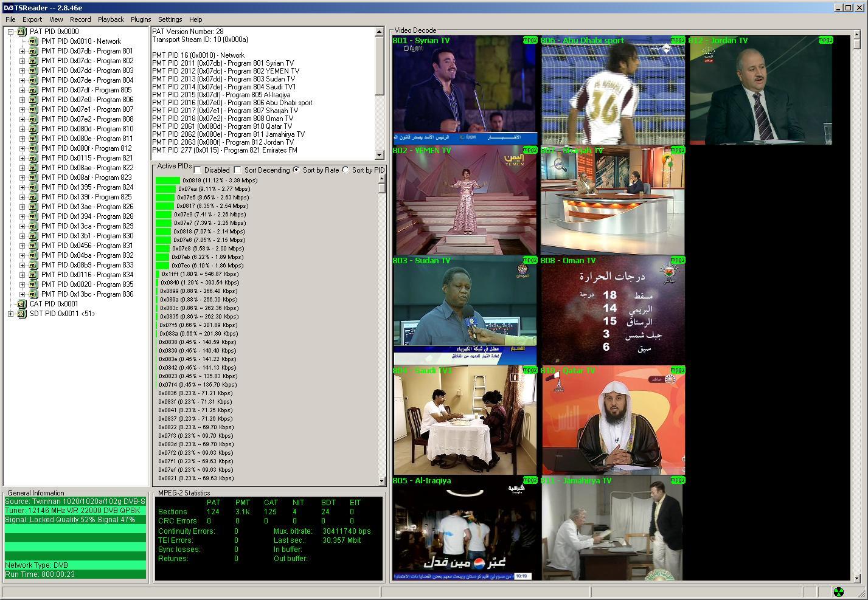The width and height of the screenshot is (868, 600).
Task: Click the TSReader DVB title bar icon
Action: pyautogui.click(x=8, y=7)
